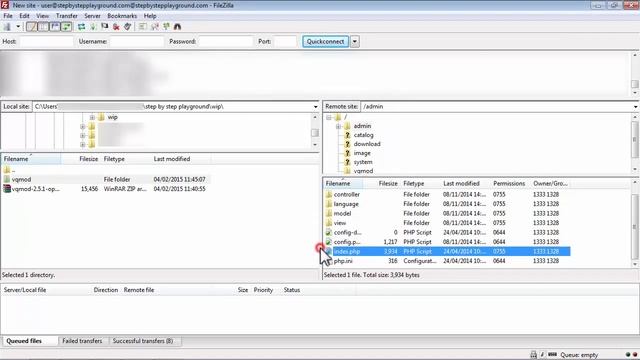Open the View menu

click(42, 16)
